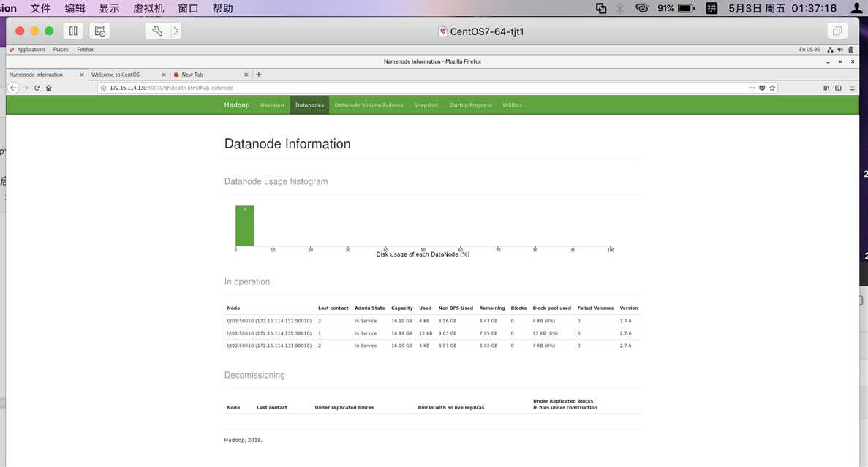
Task: Click the Last contact column header in In operation
Action: 333,308
